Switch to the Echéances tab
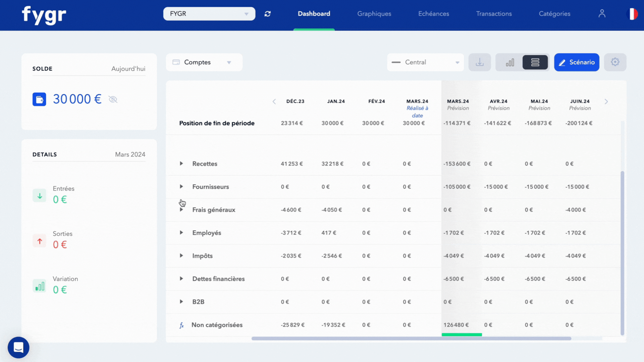 coord(433,14)
